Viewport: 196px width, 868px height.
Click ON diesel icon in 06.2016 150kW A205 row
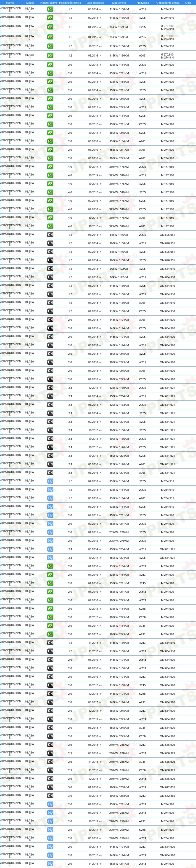[x=50, y=473]
